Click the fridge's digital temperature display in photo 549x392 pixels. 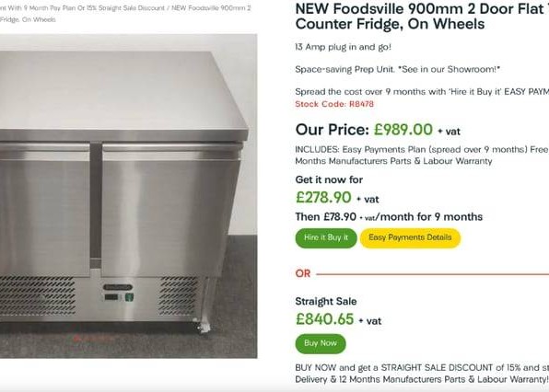click(x=111, y=297)
